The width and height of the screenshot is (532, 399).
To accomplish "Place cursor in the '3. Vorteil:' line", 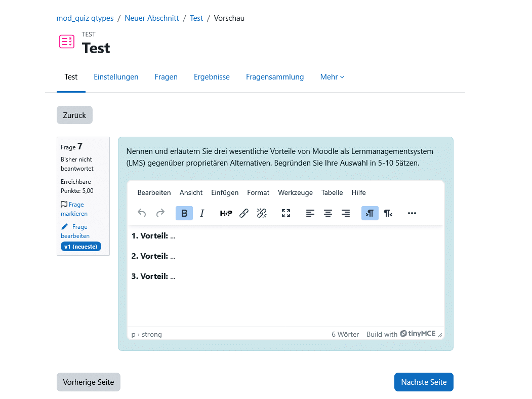I will tap(153, 276).
